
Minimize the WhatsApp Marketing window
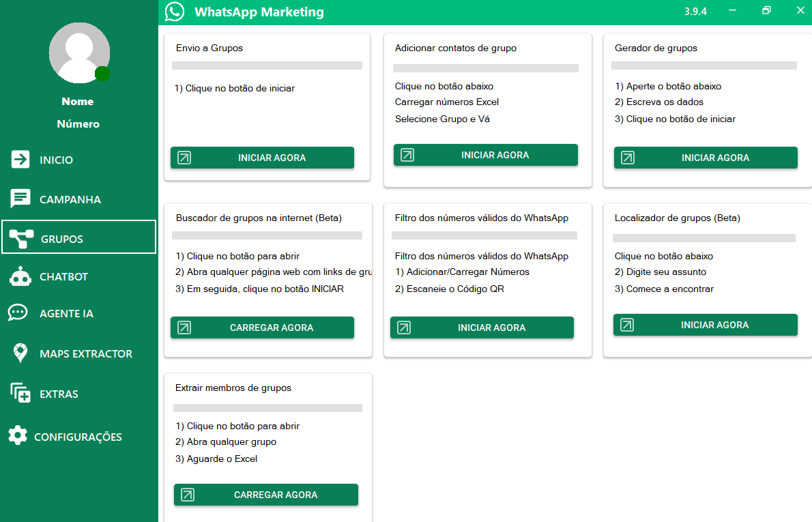[x=732, y=10]
